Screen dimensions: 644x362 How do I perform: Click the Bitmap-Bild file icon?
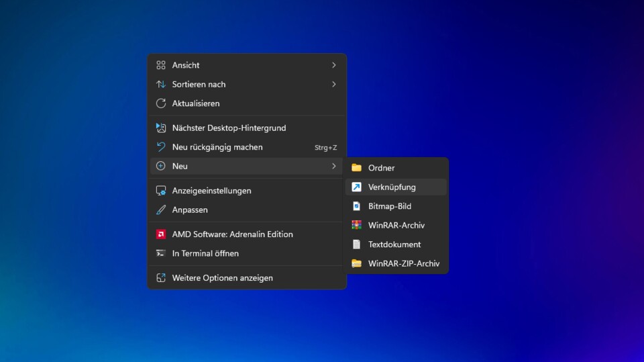click(356, 206)
